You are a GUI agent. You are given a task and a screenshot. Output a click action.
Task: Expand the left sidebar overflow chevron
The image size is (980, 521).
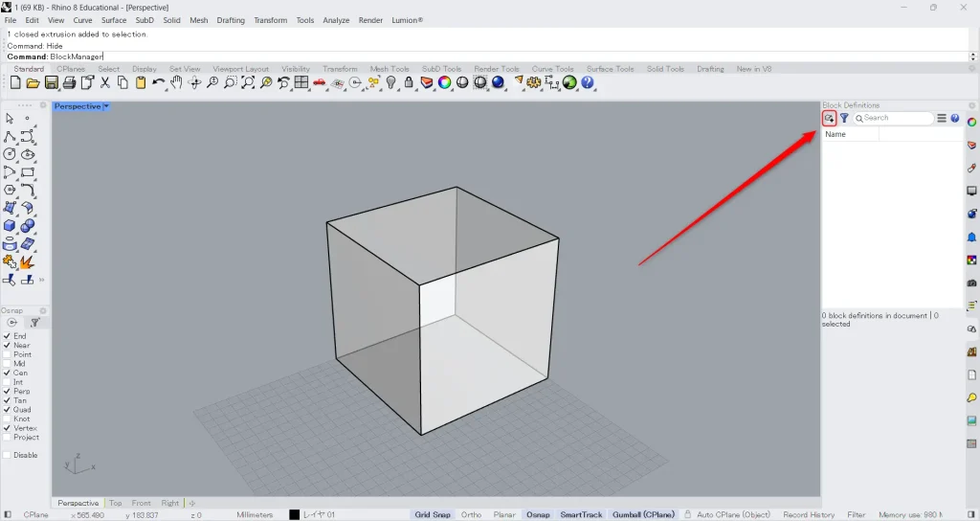(x=41, y=280)
